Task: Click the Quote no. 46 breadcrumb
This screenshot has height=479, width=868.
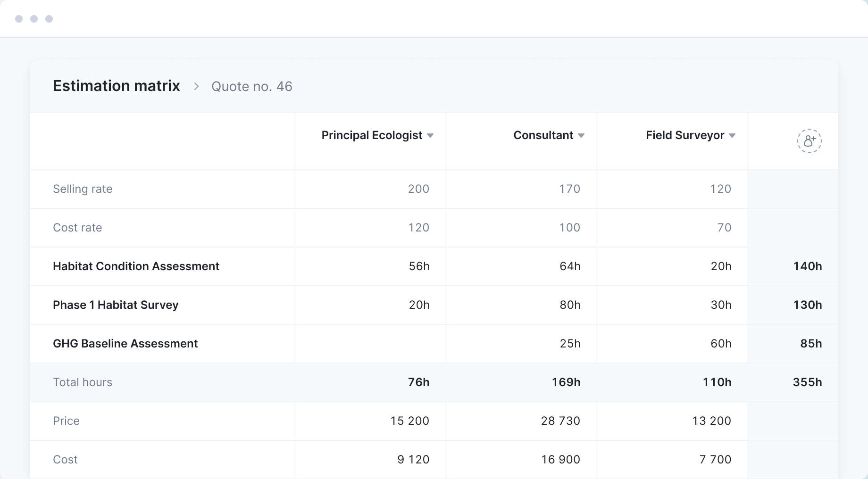Action: (251, 87)
